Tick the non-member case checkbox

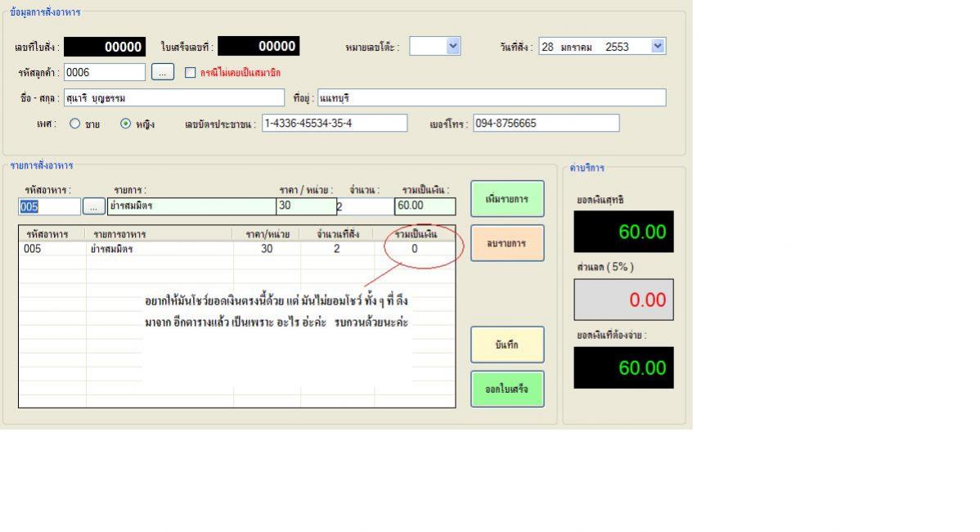tap(190, 73)
